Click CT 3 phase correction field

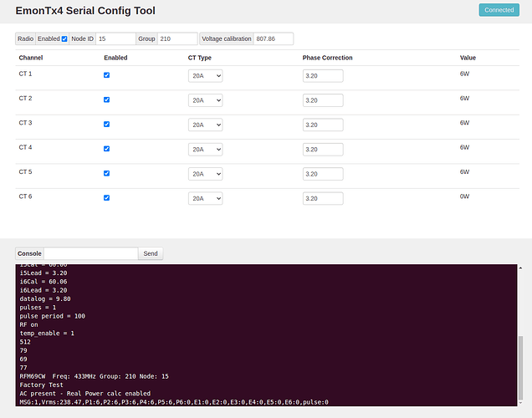pos(323,125)
